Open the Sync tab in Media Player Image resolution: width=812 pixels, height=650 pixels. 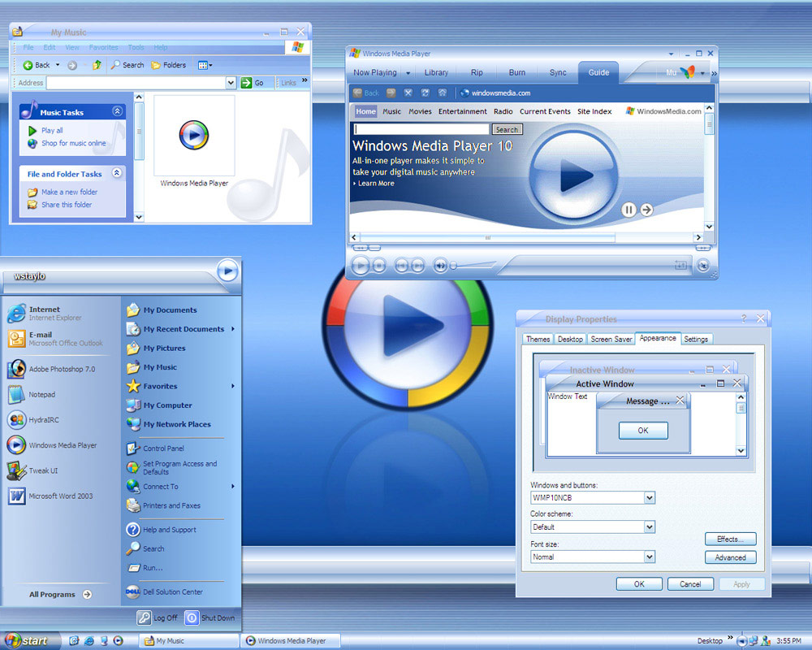click(558, 72)
